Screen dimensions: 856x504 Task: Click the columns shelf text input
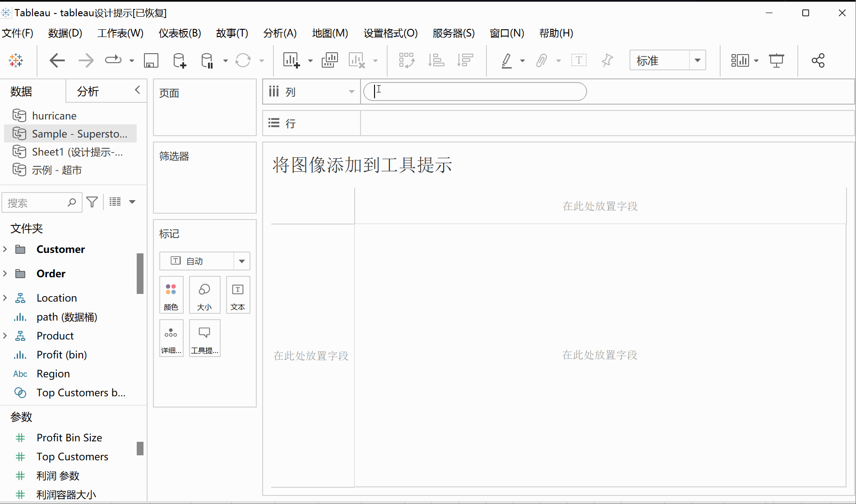[x=475, y=92]
